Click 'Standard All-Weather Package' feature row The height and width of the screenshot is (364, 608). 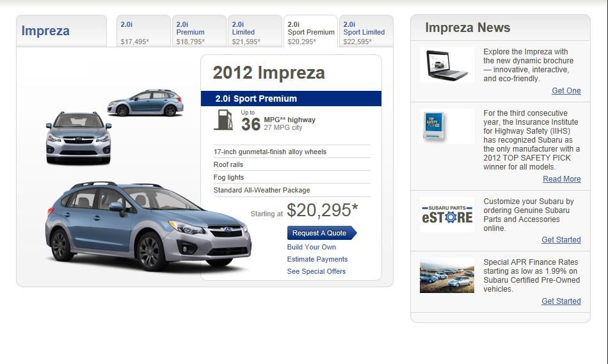point(292,190)
